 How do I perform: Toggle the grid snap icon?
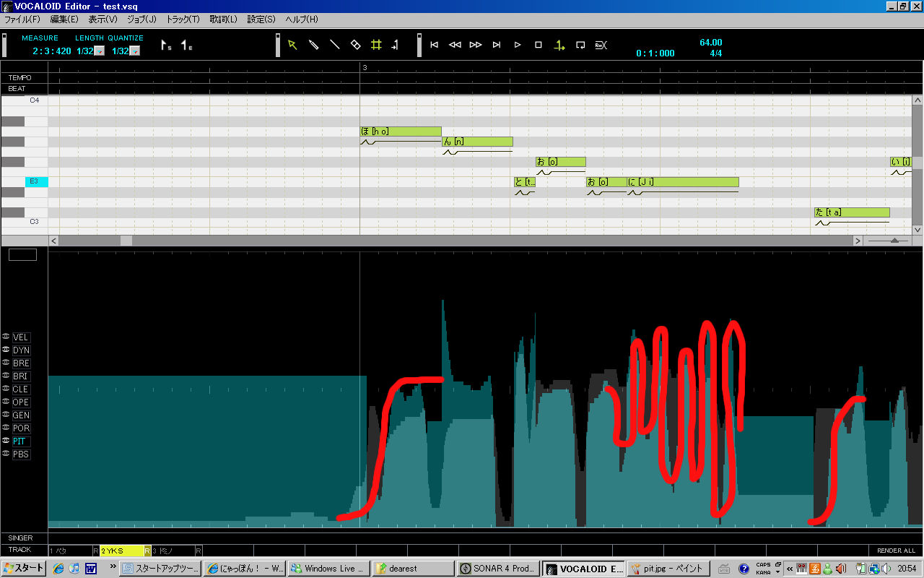point(376,45)
